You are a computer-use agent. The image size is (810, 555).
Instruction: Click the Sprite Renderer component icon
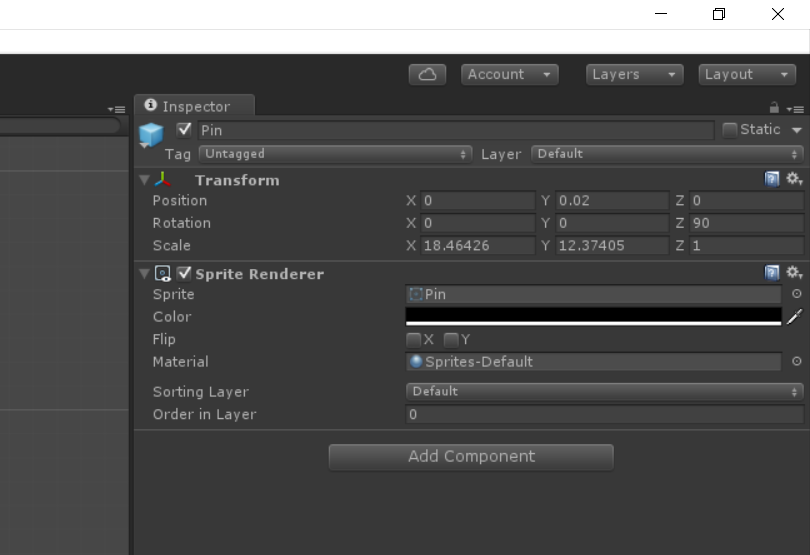(163, 273)
